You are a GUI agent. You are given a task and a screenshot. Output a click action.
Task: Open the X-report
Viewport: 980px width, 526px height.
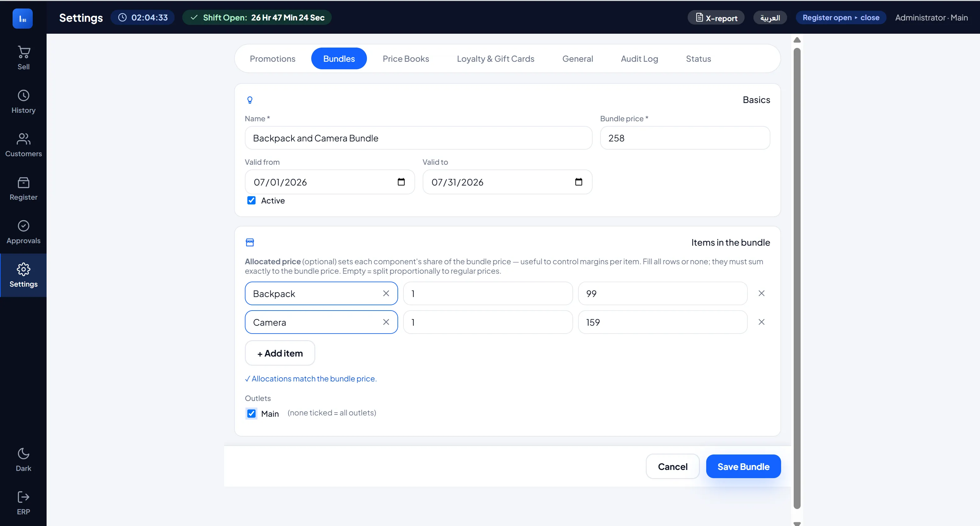click(x=716, y=18)
